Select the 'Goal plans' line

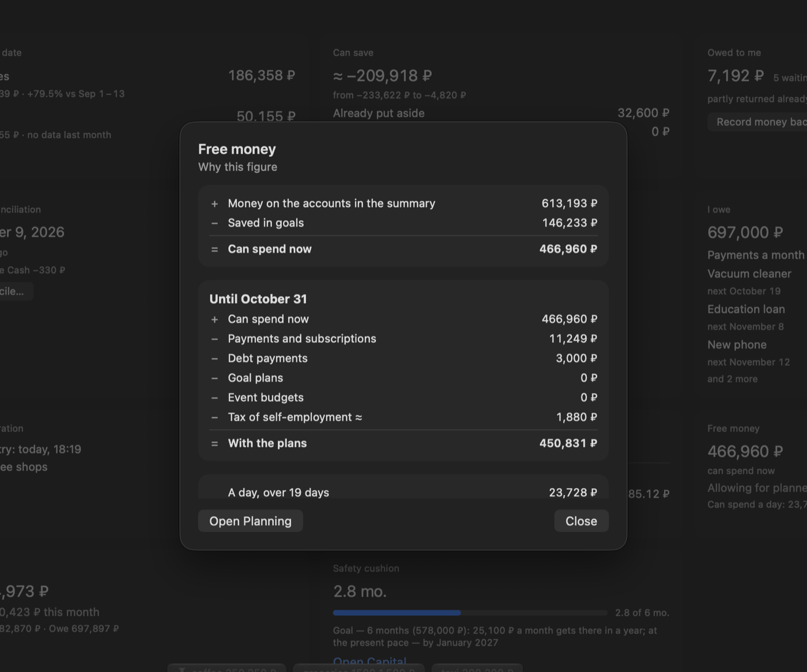pyautogui.click(x=403, y=378)
